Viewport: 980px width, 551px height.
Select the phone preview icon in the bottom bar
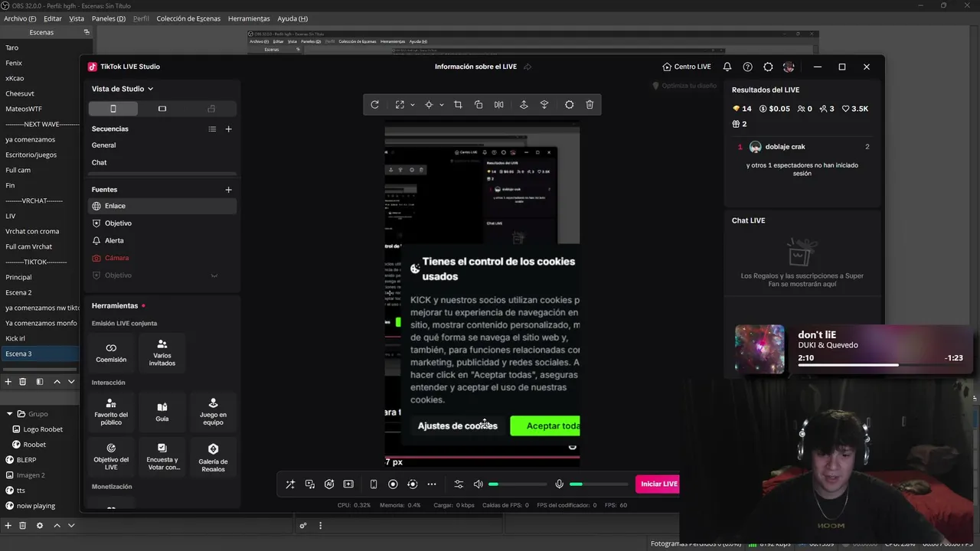(374, 484)
